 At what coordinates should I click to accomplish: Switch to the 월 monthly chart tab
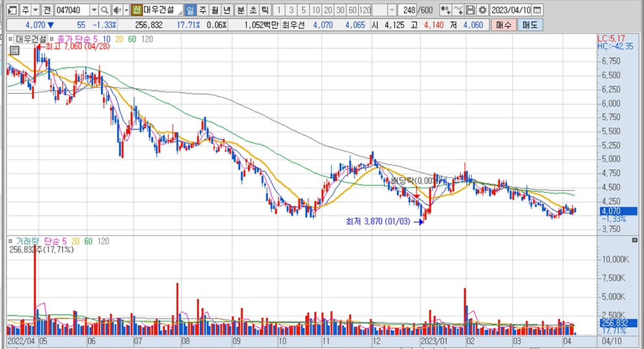[x=215, y=10]
